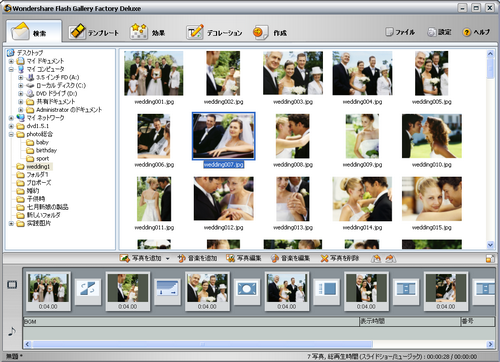Select the wedding005.jpg thumbnail
Image resolution: width=500 pixels, height=362 pixels.
[432, 73]
